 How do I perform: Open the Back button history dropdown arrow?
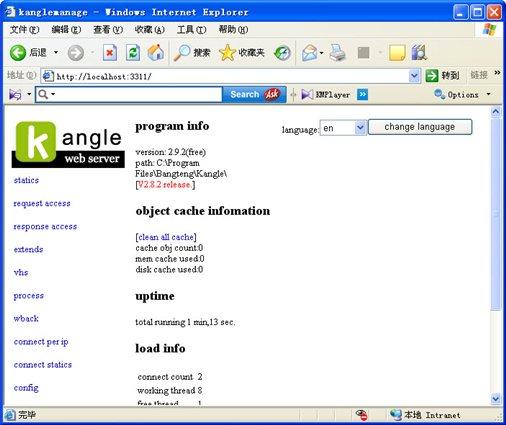tap(56, 52)
